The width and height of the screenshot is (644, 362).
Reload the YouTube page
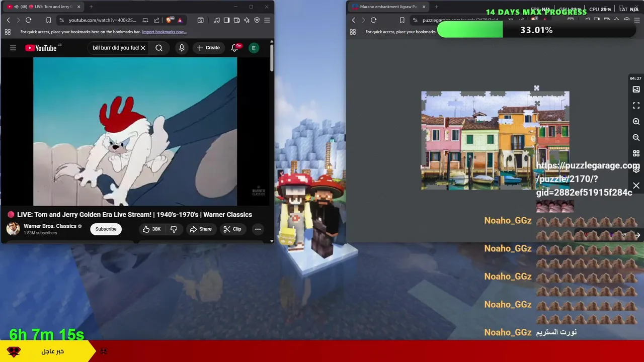(28, 20)
